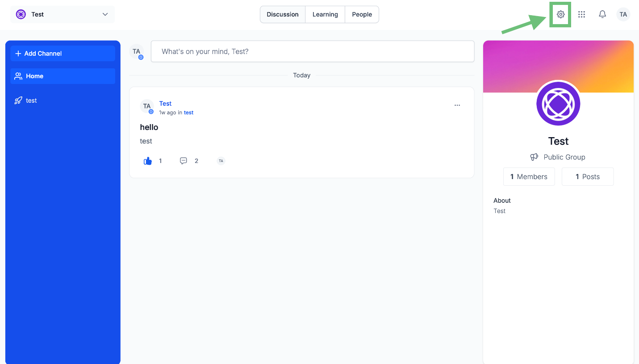Open the settings gear icon
Image resolution: width=639 pixels, height=364 pixels.
click(x=560, y=14)
